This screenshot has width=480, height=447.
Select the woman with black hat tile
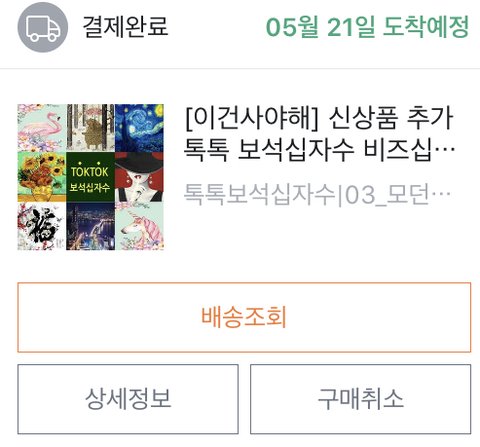pyautogui.click(x=139, y=177)
